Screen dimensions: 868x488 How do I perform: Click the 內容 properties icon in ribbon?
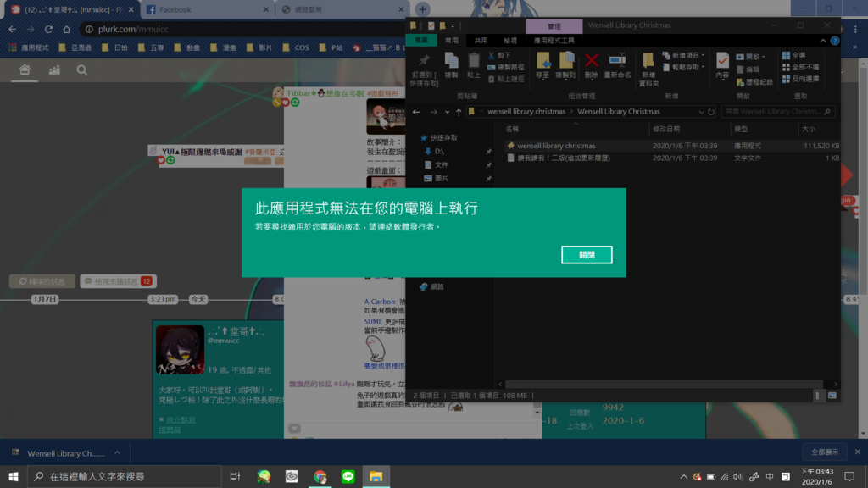click(722, 66)
